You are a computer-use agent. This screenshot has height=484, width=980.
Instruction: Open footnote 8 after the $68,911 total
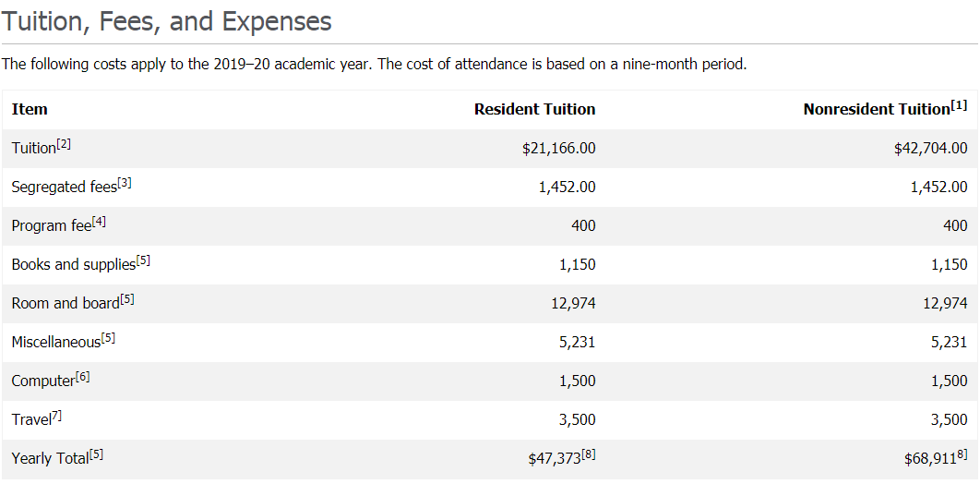(x=961, y=454)
